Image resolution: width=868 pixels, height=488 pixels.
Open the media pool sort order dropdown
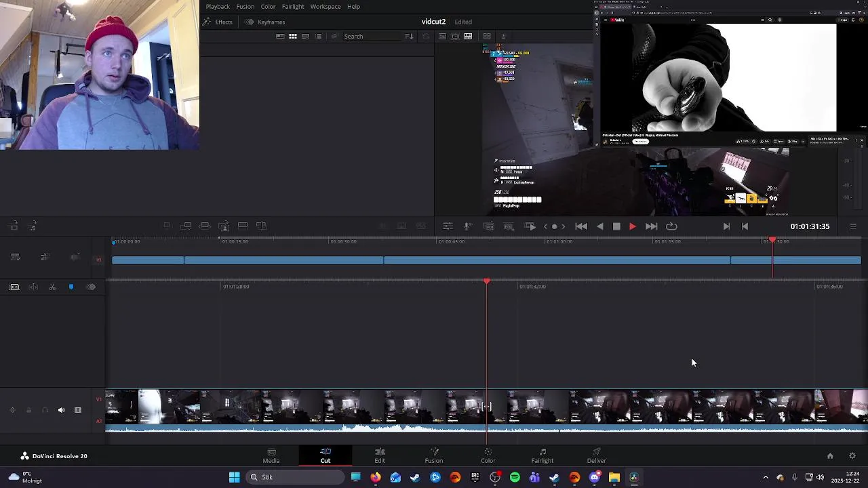pyautogui.click(x=409, y=36)
